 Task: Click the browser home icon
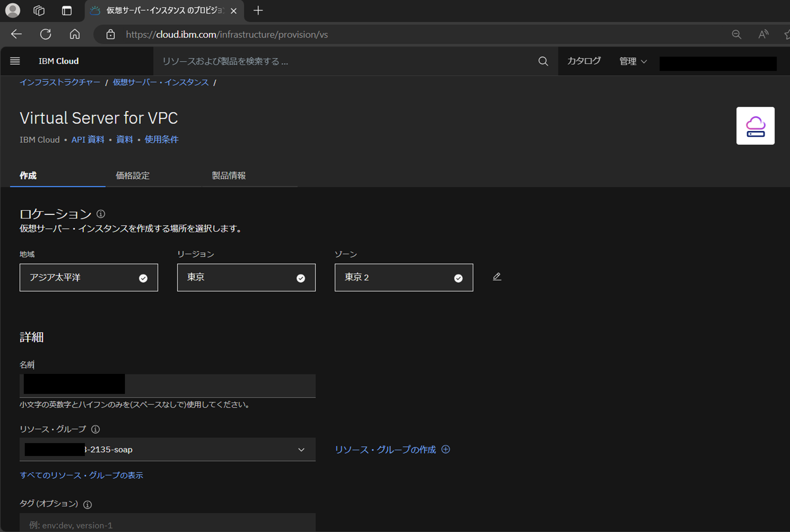tap(75, 34)
